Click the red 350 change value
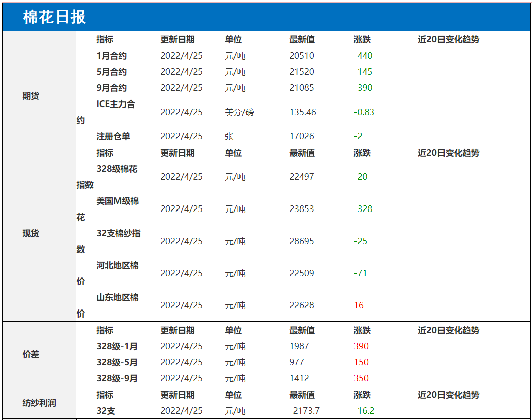 point(361,378)
